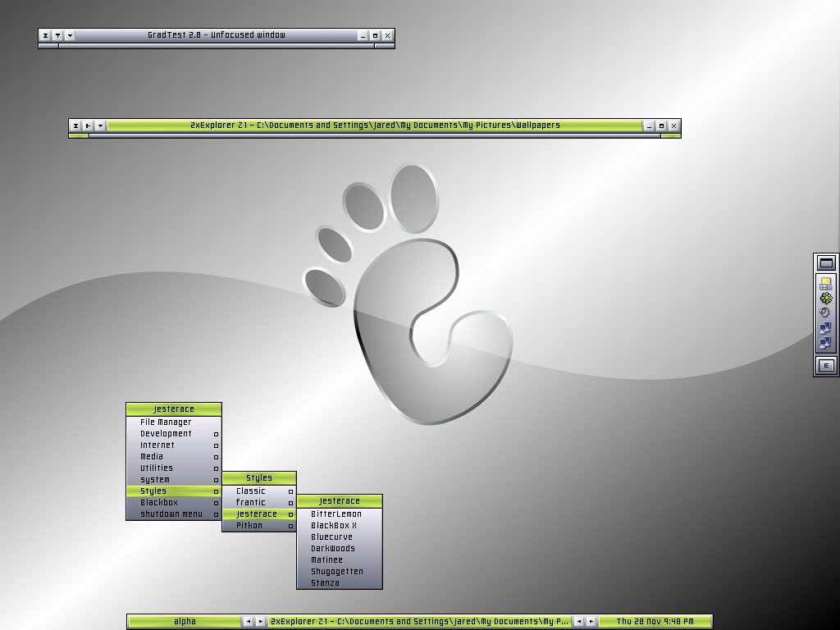Expand the Blackbox submenu

(174, 503)
